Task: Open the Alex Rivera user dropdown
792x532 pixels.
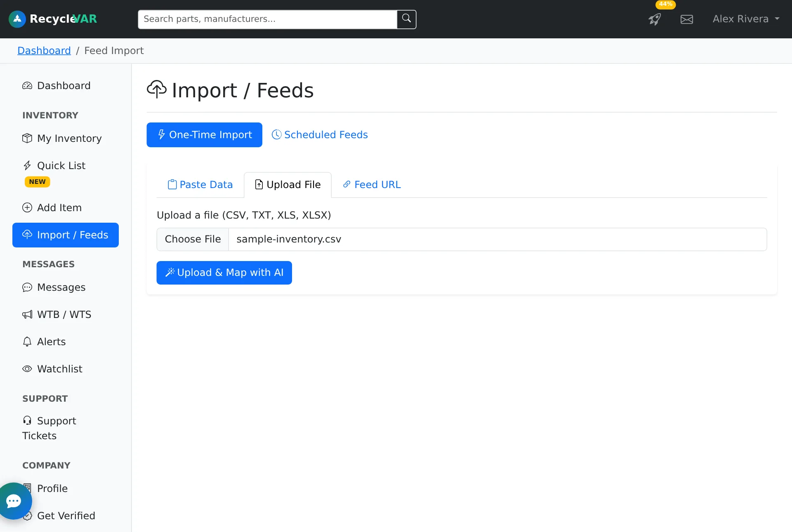Action: [x=746, y=19]
